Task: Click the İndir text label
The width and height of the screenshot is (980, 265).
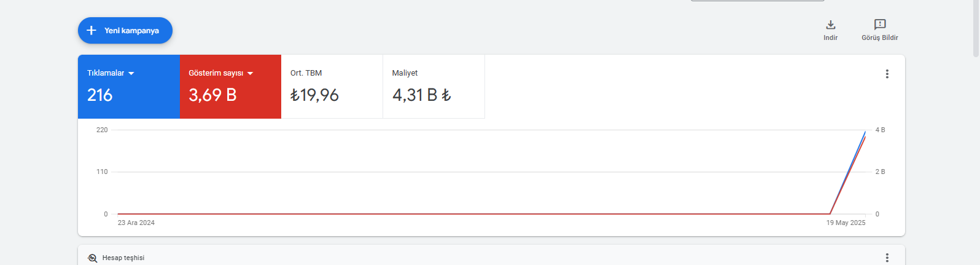Action: coord(831,38)
